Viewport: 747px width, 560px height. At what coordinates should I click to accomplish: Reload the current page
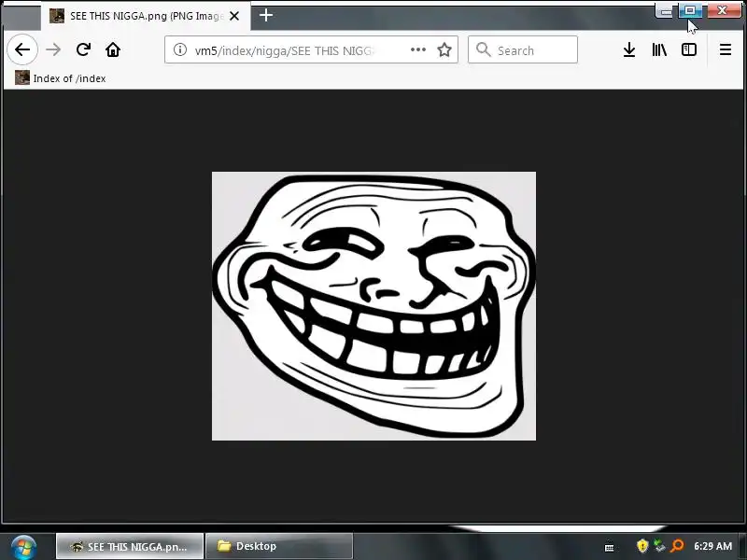pos(83,49)
